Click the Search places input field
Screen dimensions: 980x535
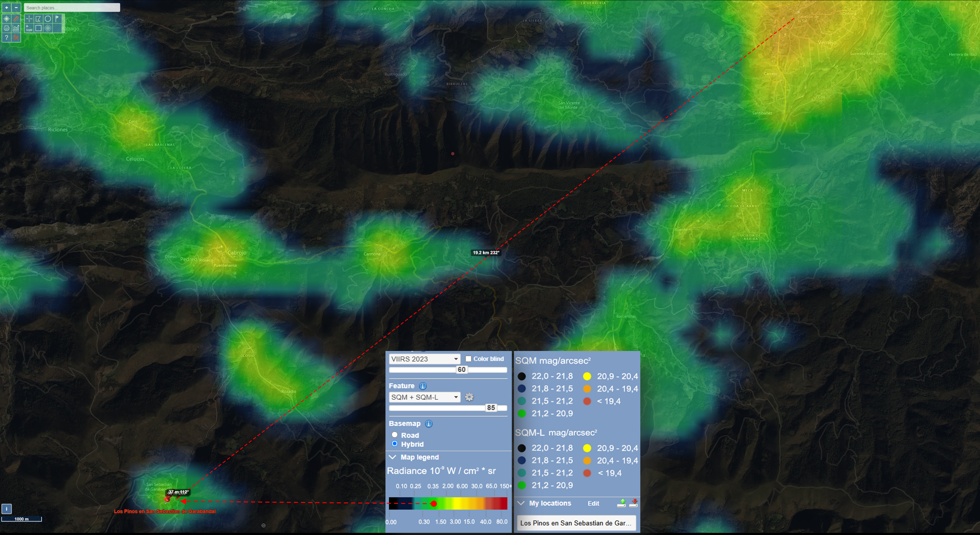click(x=72, y=8)
